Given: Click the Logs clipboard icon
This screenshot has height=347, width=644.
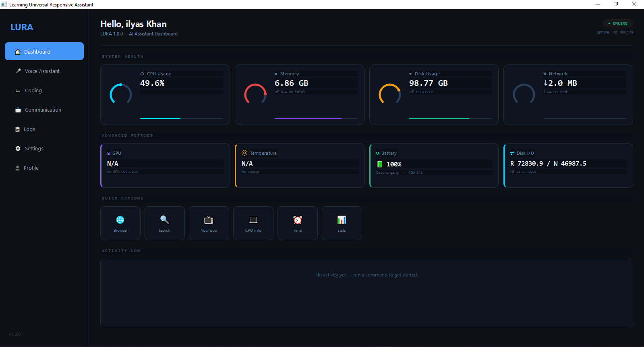Looking at the screenshot, I should tap(17, 129).
